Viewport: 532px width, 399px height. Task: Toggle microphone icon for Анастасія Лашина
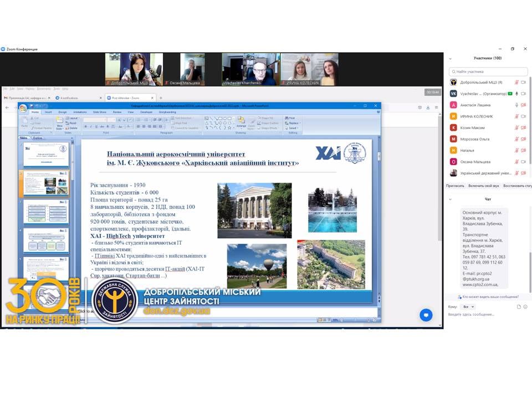pyautogui.click(x=516, y=105)
